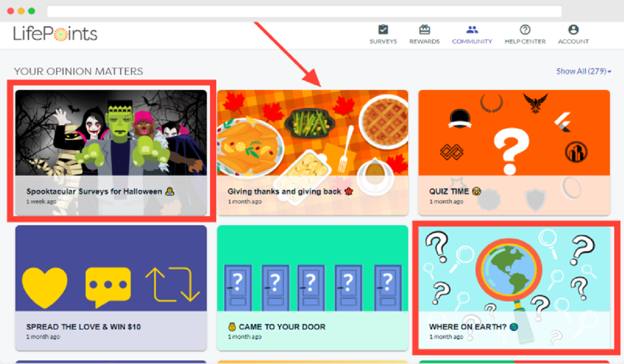Open Spooktacular Surveys for Halloween title

coord(94,191)
